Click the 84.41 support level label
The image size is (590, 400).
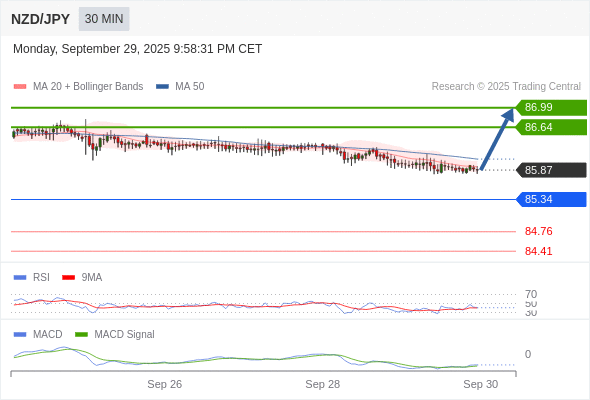point(538,251)
